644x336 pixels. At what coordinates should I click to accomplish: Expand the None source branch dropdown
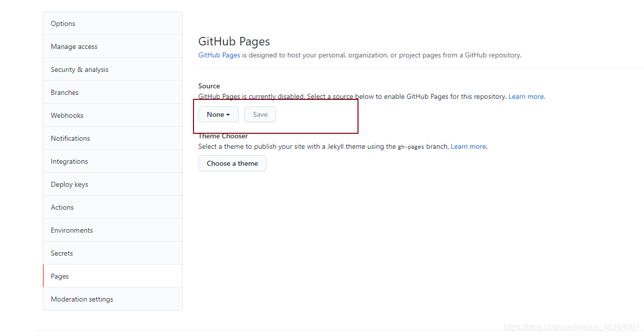pos(218,114)
